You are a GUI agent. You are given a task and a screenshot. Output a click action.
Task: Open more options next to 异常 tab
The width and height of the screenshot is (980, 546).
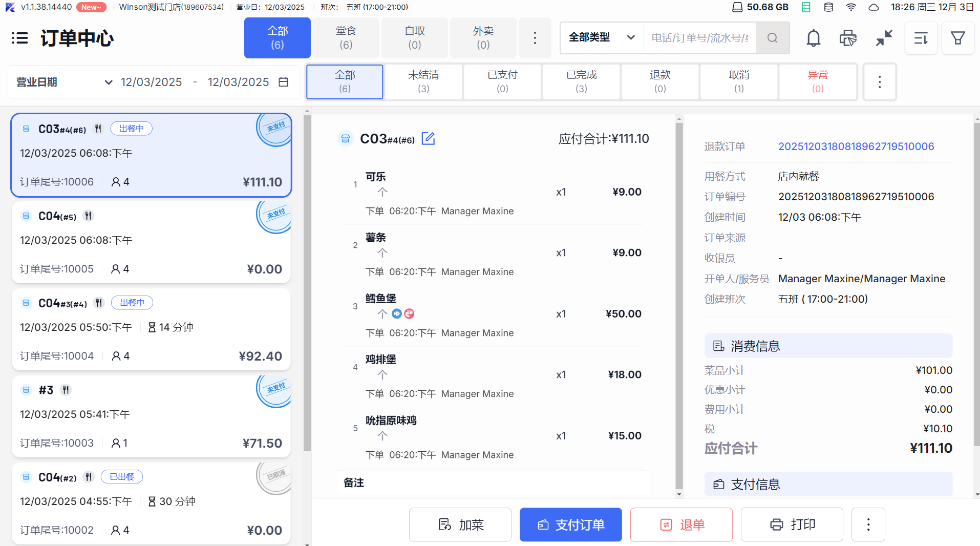[879, 82]
